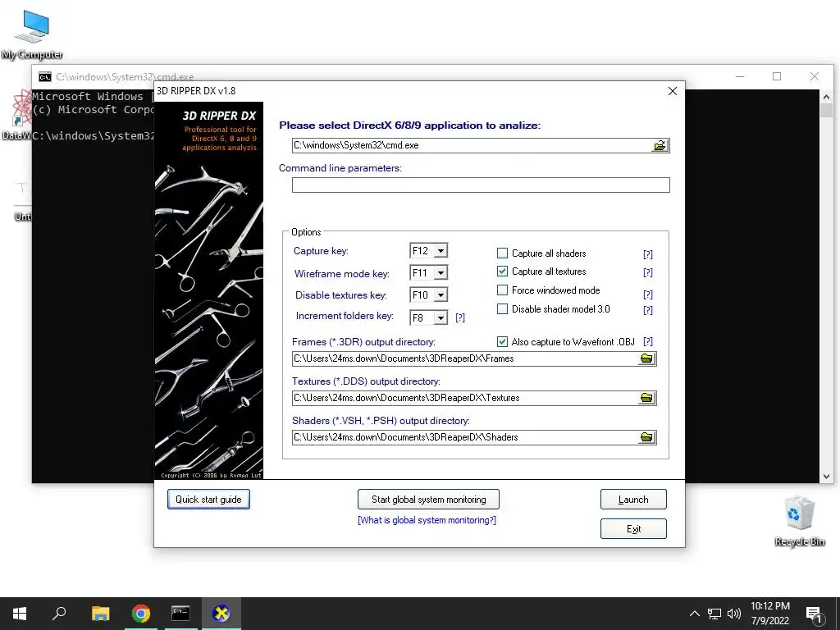Open help for Increment folders key
The image size is (840, 630).
[x=459, y=317]
